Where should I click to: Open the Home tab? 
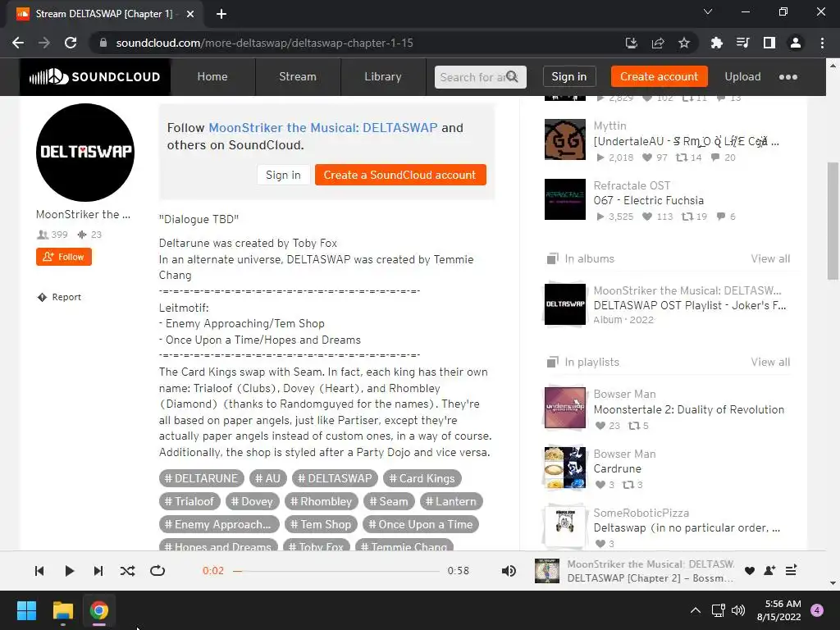[212, 76]
